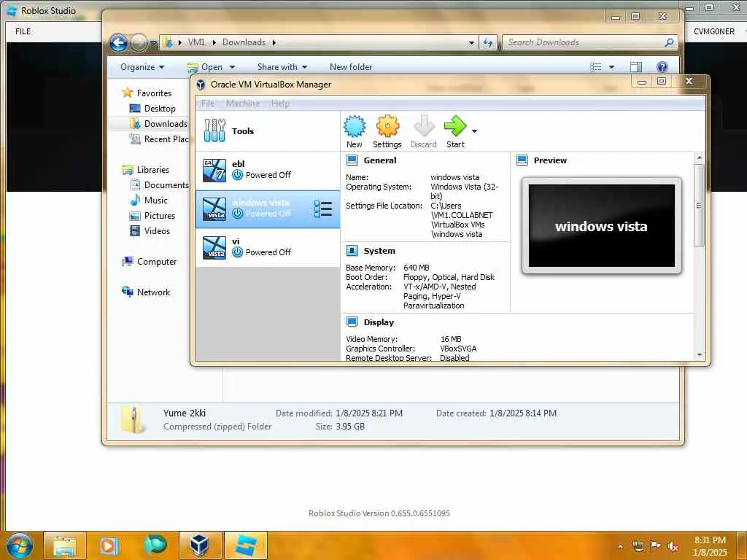The height and width of the screenshot is (560, 747).
Task: Open the Machine menu in VirtualBox
Action: pyautogui.click(x=243, y=104)
